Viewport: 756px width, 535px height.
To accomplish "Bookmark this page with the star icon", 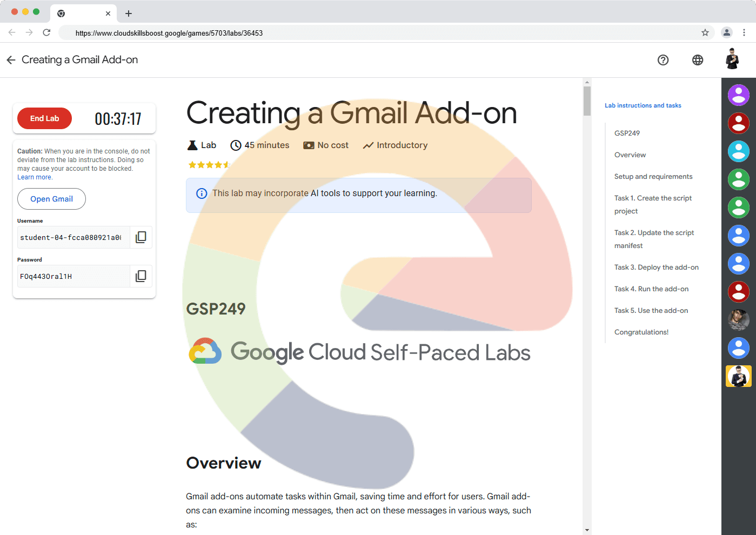I will tap(705, 32).
